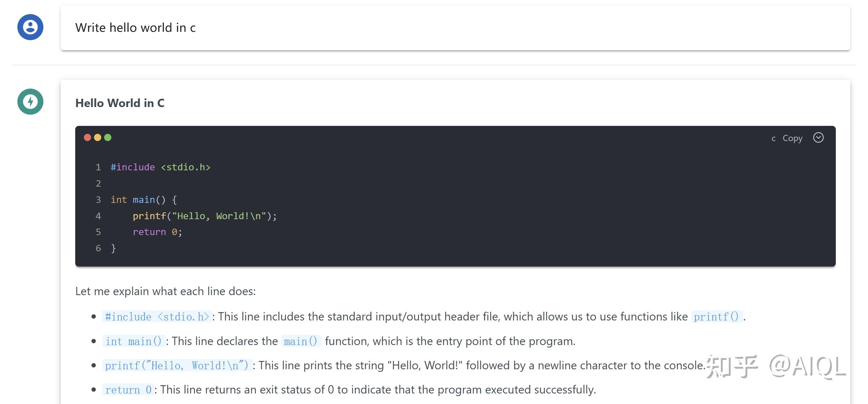Click the blue user avatar icon
This screenshot has height=404, width=868.
tap(30, 27)
